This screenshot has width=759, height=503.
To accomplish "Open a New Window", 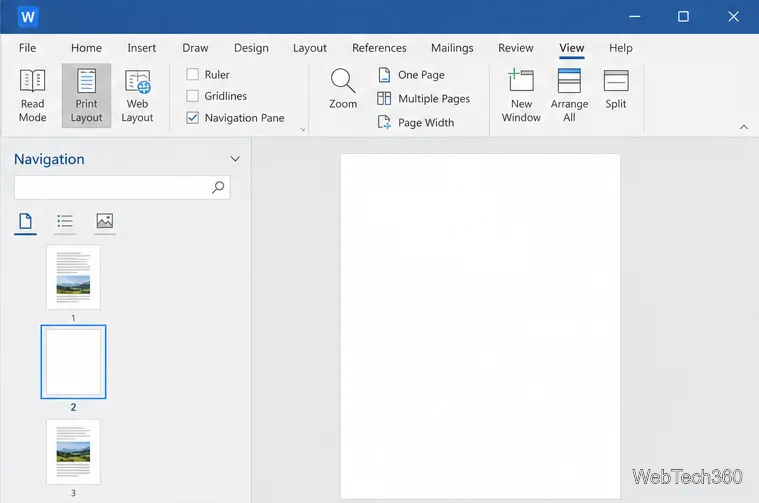I will (x=521, y=95).
